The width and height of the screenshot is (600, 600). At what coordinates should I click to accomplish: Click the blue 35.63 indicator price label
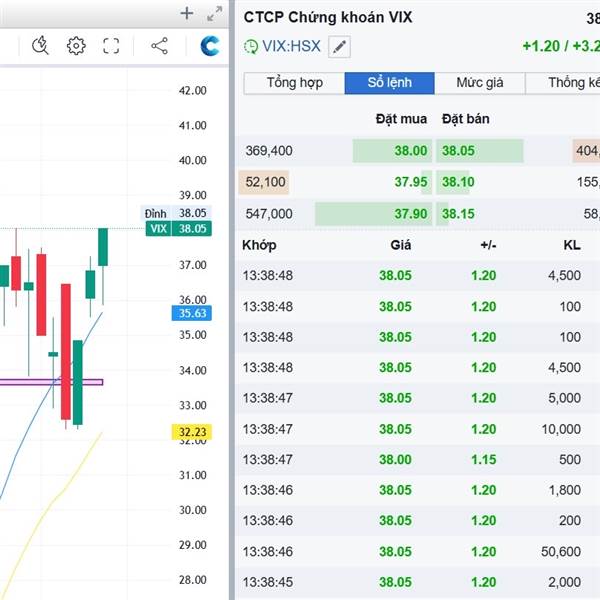192,313
